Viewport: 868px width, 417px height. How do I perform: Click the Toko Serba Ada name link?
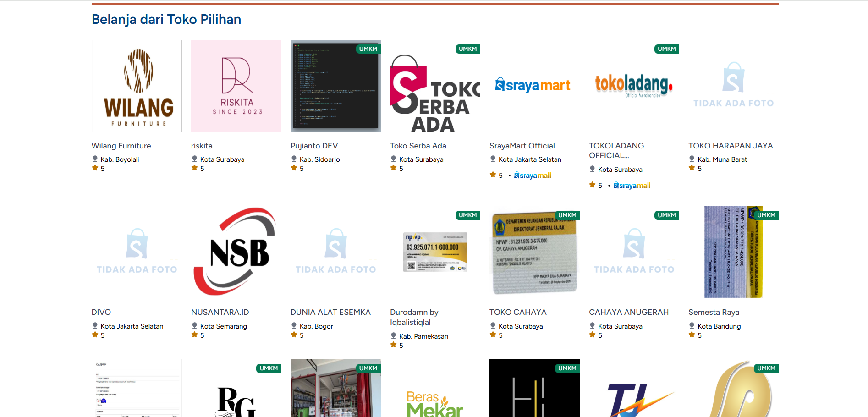(x=418, y=146)
